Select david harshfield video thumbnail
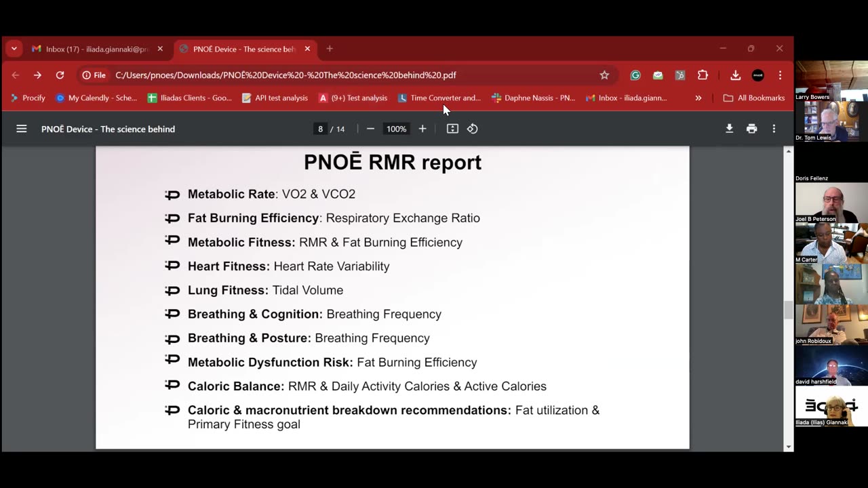Image resolution: width=868 pixels, height=488 pixels. (831, 365)
